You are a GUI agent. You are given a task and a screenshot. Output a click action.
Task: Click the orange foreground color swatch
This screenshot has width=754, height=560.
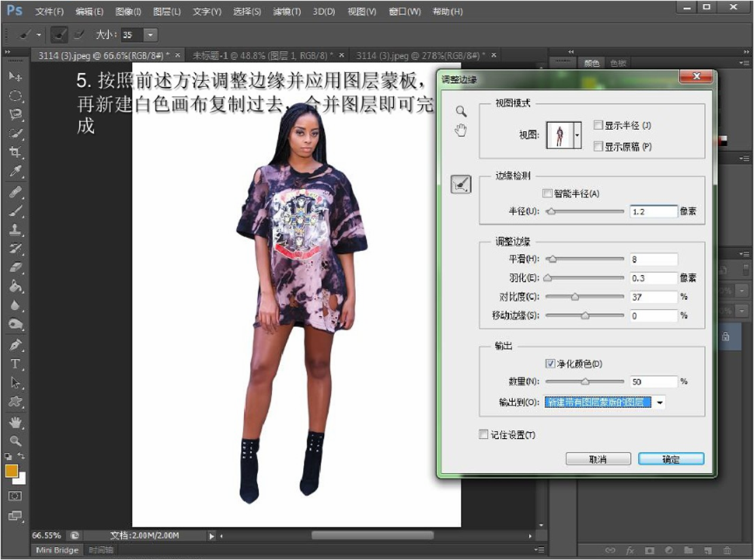click(x=11, y=471)
